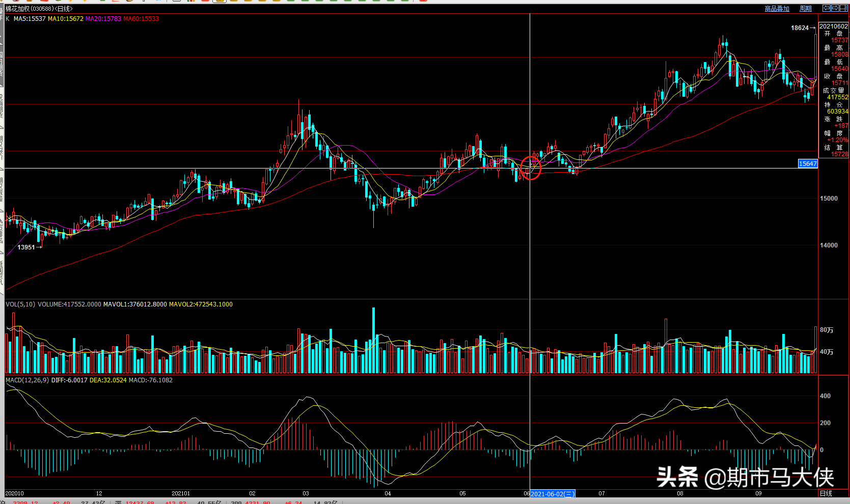Click the DEA:32.0524 value label
The height and width of the screenshot is (504, 850).
[108, 380]
